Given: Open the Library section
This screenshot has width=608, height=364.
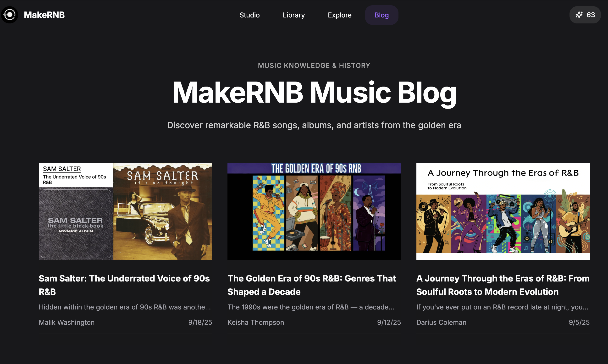Looking at the screenshot, I should click(x=293, y=15).
